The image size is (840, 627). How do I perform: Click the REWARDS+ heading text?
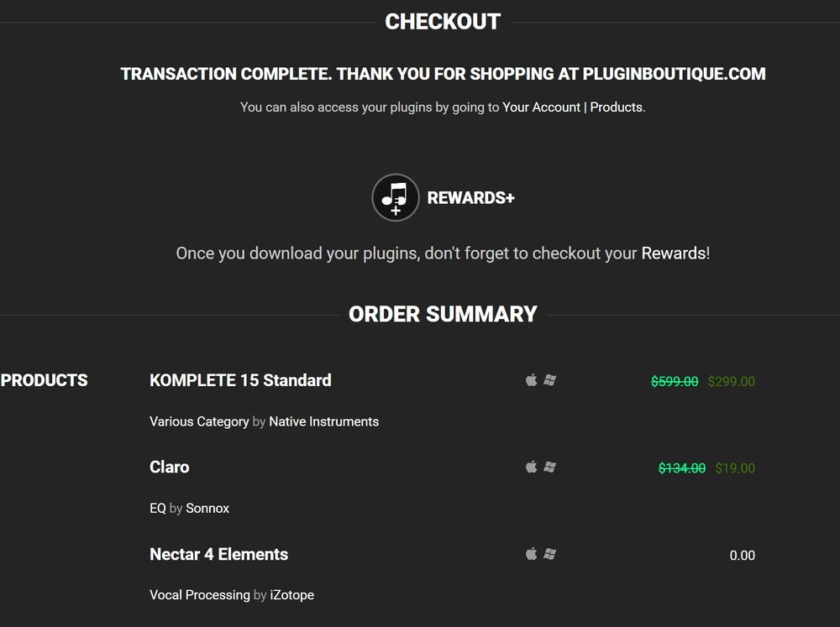(x=471, y=198)
